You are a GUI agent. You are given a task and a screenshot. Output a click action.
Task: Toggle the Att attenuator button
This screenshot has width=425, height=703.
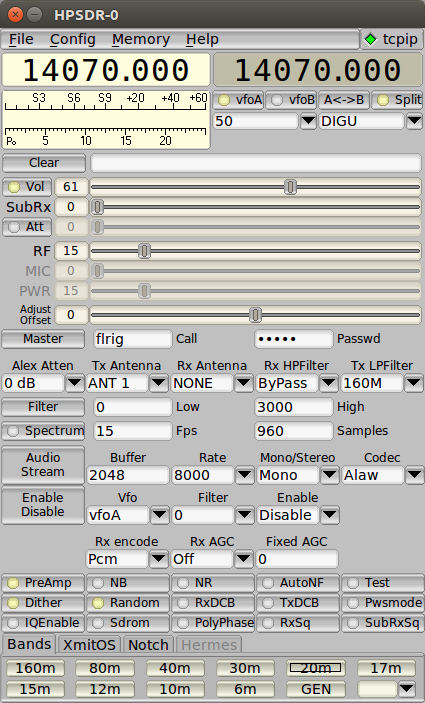[x=27, y=227]
